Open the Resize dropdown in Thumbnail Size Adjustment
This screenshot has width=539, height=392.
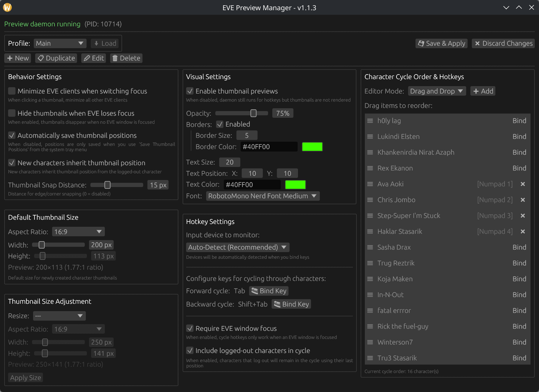tap(59, 316)
